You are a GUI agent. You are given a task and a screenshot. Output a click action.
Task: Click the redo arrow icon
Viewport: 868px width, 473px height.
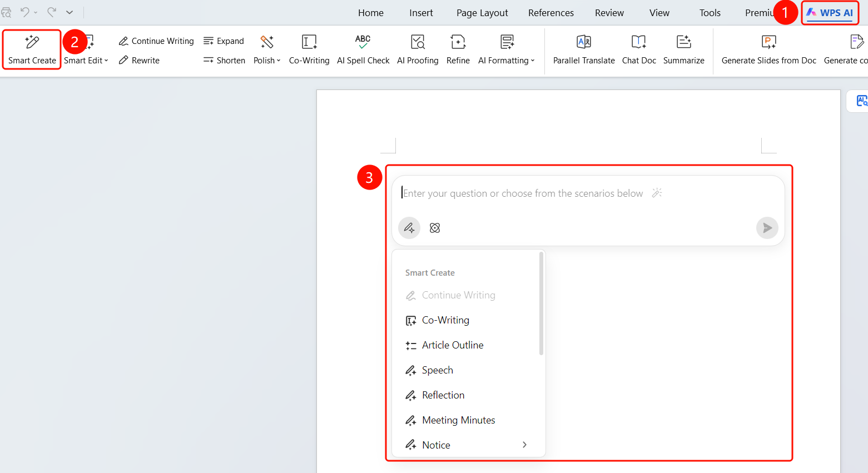[51, 12]
